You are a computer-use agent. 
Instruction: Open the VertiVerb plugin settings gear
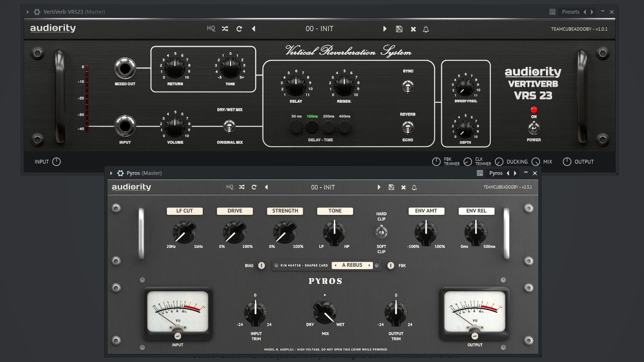pyautogui.click(x=37, y=12)
